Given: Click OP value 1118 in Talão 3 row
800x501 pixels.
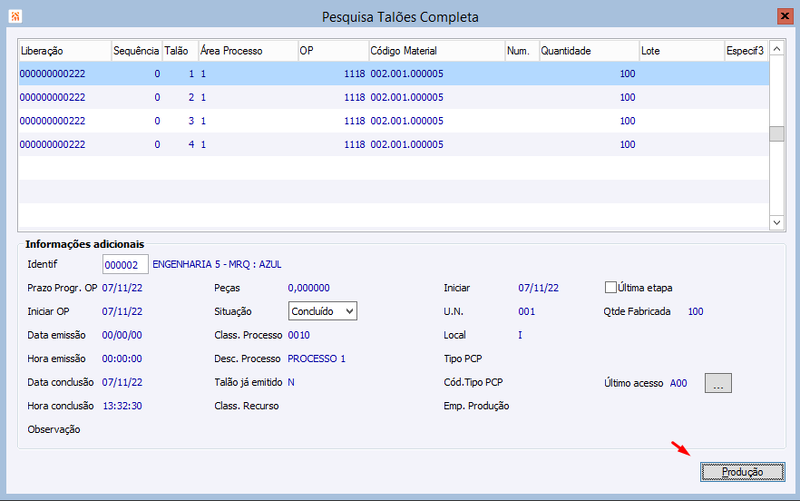Looking at the screenshot, I should click(x=355, y=121).
